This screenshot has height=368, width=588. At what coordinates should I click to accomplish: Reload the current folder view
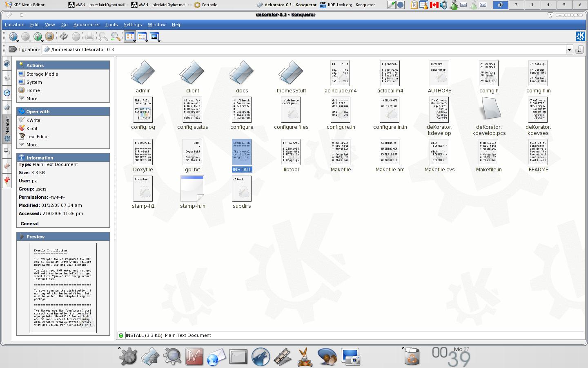(63, 36)
